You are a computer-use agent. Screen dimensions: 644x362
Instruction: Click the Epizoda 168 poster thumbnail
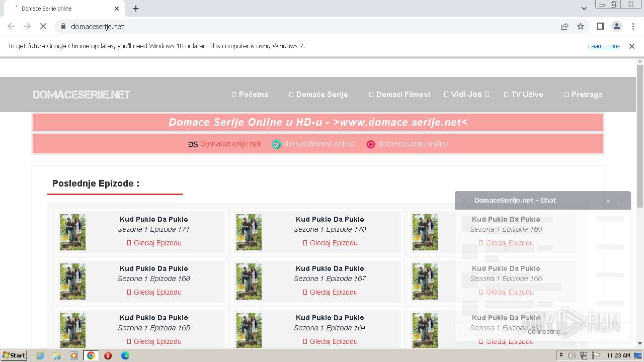[x=73, y=282]
